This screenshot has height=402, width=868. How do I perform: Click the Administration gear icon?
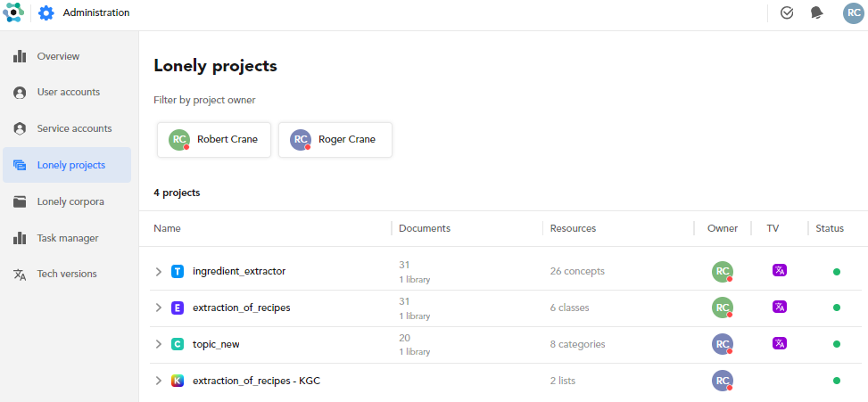[46, 13]
